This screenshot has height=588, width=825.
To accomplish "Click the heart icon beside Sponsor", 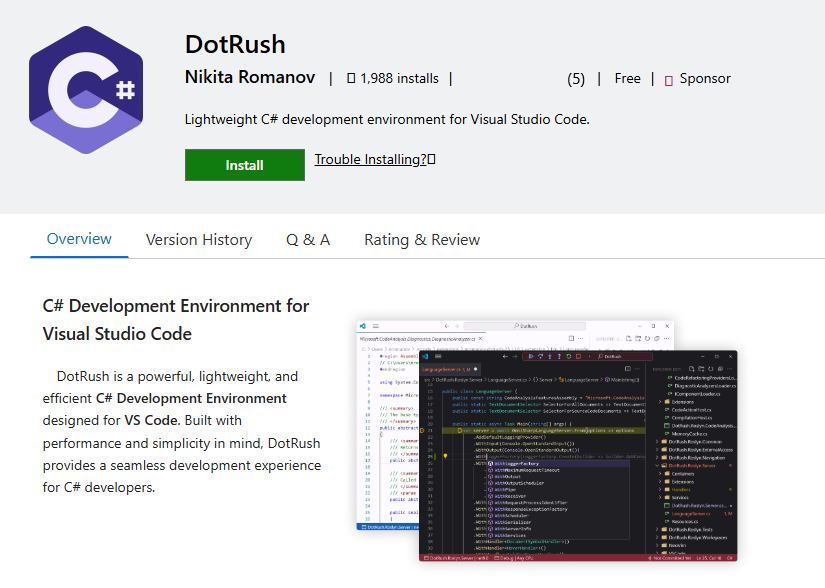I will click(x=669, y=80).
